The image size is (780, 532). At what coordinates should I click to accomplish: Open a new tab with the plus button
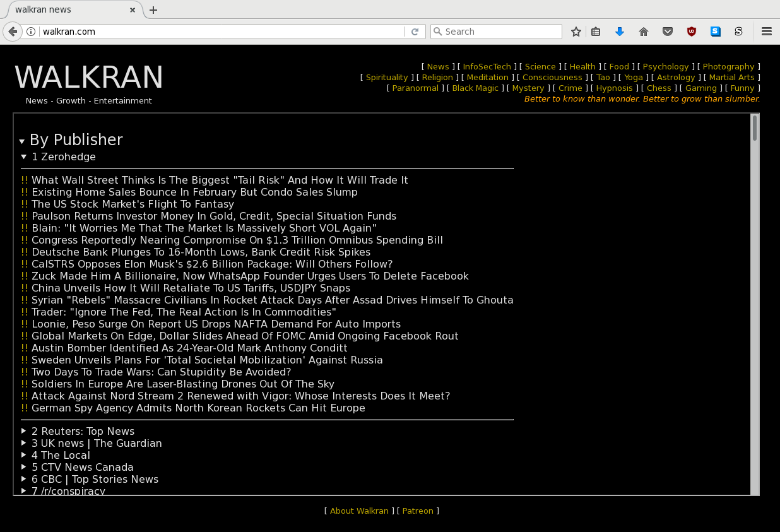(153, 10)
